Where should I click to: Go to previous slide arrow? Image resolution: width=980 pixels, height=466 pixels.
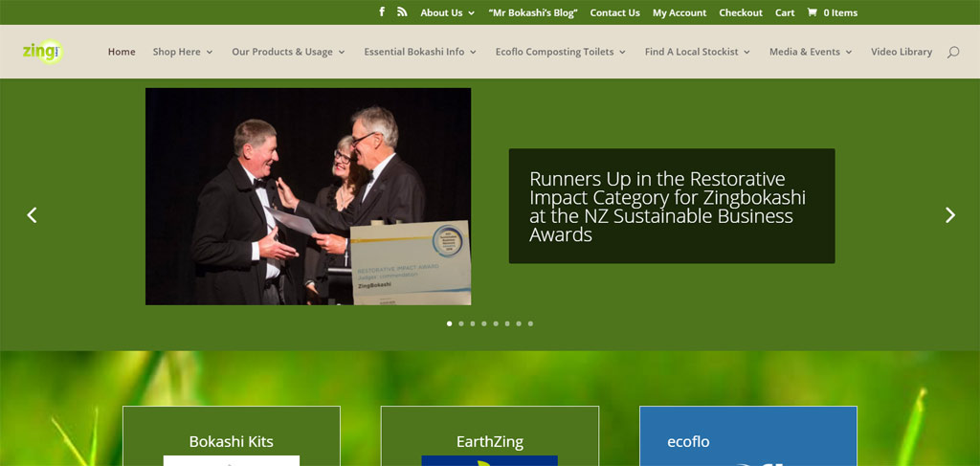[32, 215]
